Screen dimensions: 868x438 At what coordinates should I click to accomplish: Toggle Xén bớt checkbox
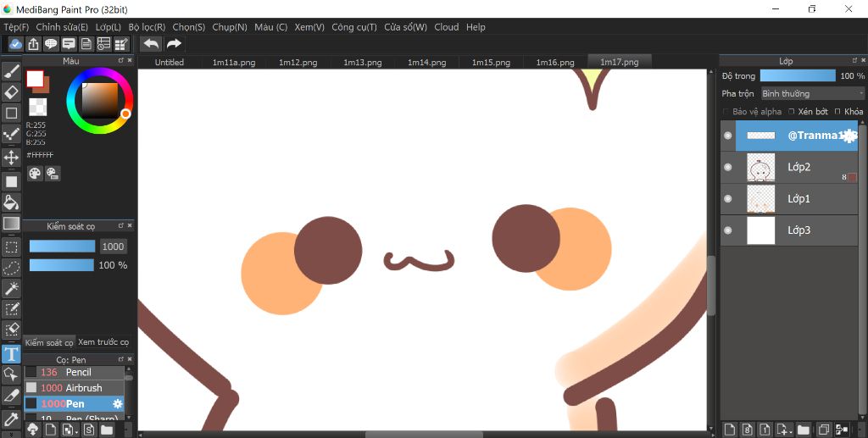[792, 112]
